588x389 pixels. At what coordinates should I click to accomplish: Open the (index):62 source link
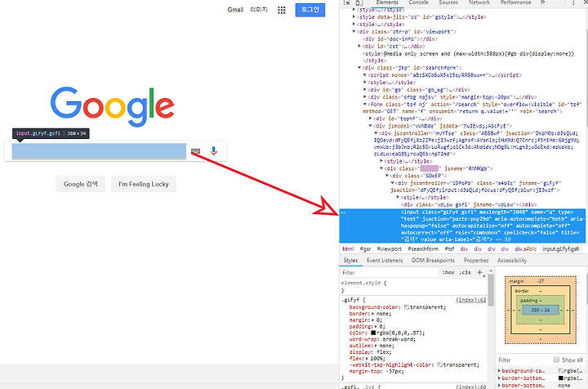coord(470,300)
